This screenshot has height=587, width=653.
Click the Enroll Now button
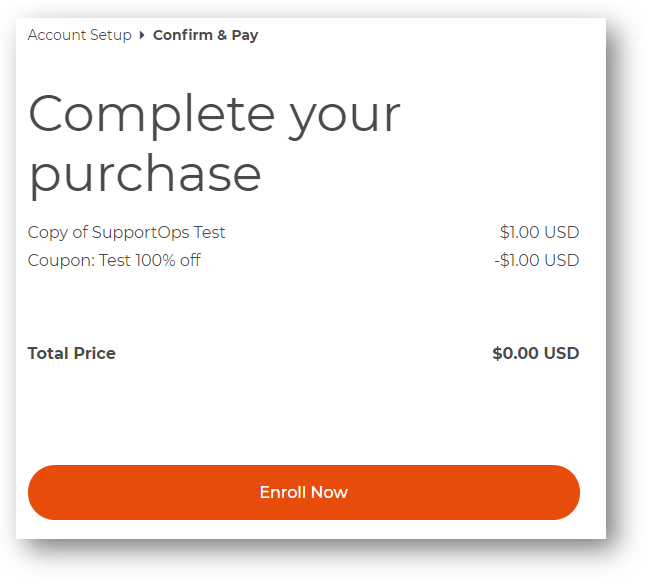pos(303,492)
